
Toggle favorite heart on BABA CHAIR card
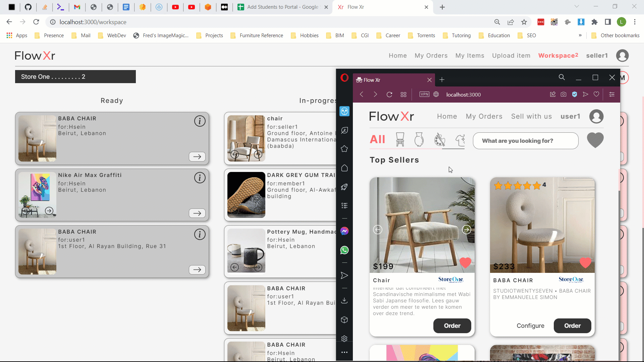[585, 262]
